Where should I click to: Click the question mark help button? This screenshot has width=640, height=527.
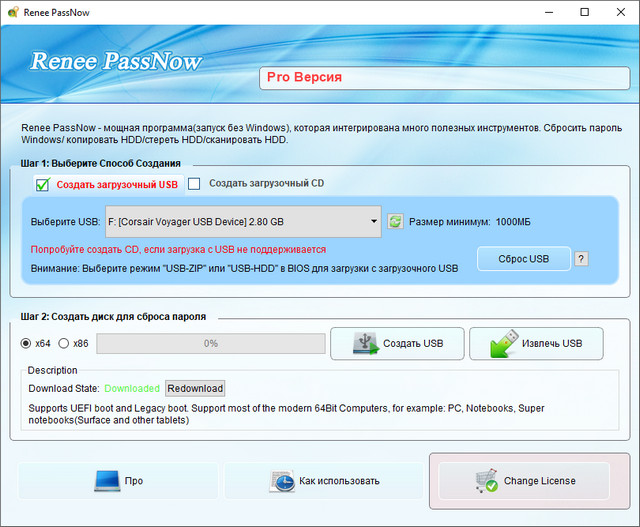tap(581, 259)
